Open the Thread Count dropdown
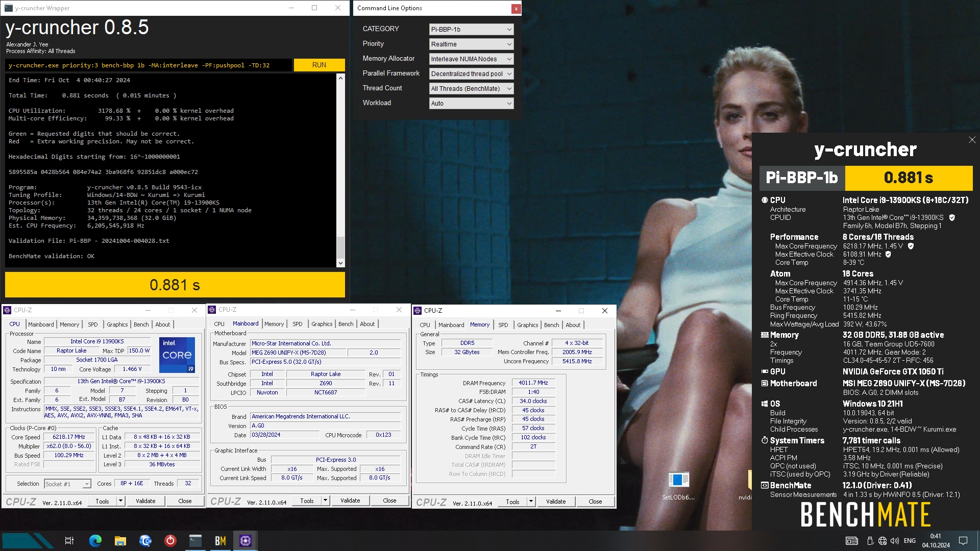The height and width of the screenshot is (551, 980). tap(471, 88)
